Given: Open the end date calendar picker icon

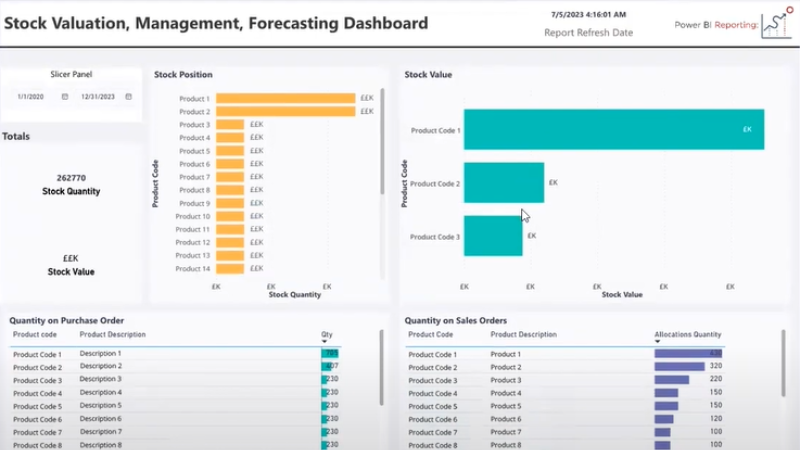Looking at the screenshot, I should click(129, 96).
